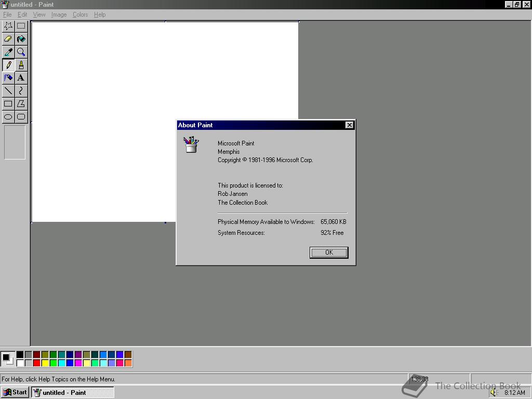Screen dimensions: 532x399
Task: Click the "65,060 KB" memory value
Action: (x=333, y=222)
